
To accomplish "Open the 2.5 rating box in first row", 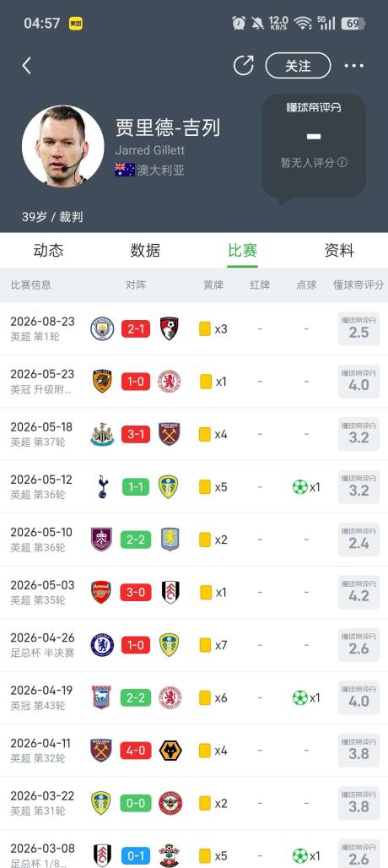I will pyautogui.click(x=358, y=328).
